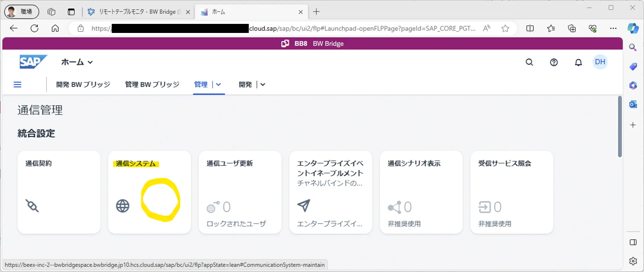644x272 pixels.
Task: Switch to the 開発 BW ブリッジ tab
Action: [83, 85]
